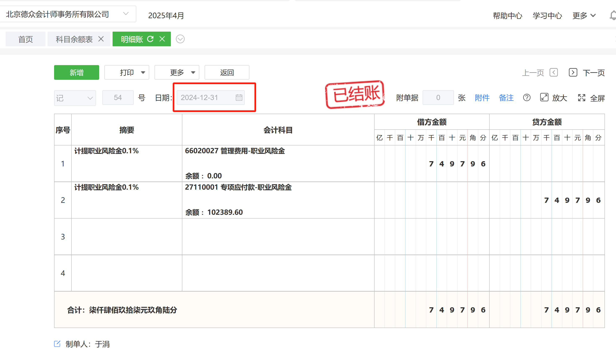The width and height of the screenshot is (616, 364).
Task: Click the 附单据 count input field
Action: (438, 98)
